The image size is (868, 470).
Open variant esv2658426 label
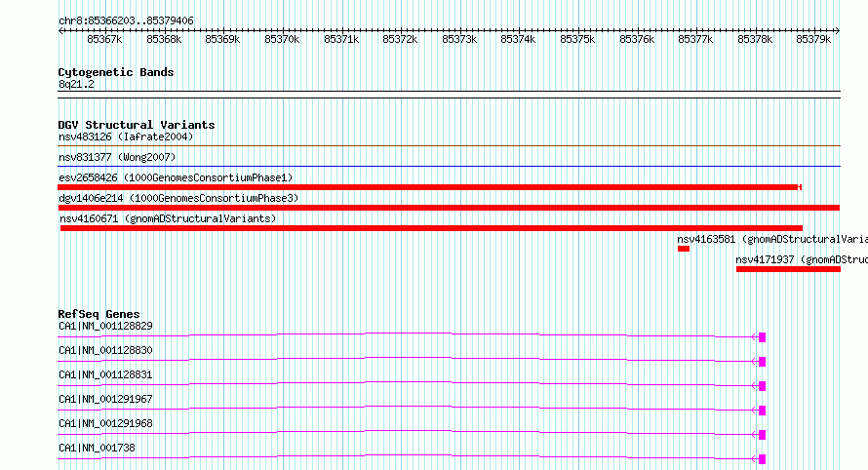click(176, 177)
